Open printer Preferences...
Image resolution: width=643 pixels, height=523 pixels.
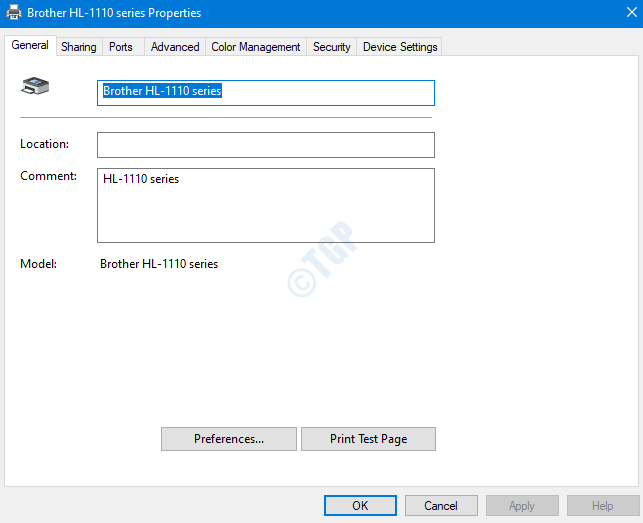point(229,439)
